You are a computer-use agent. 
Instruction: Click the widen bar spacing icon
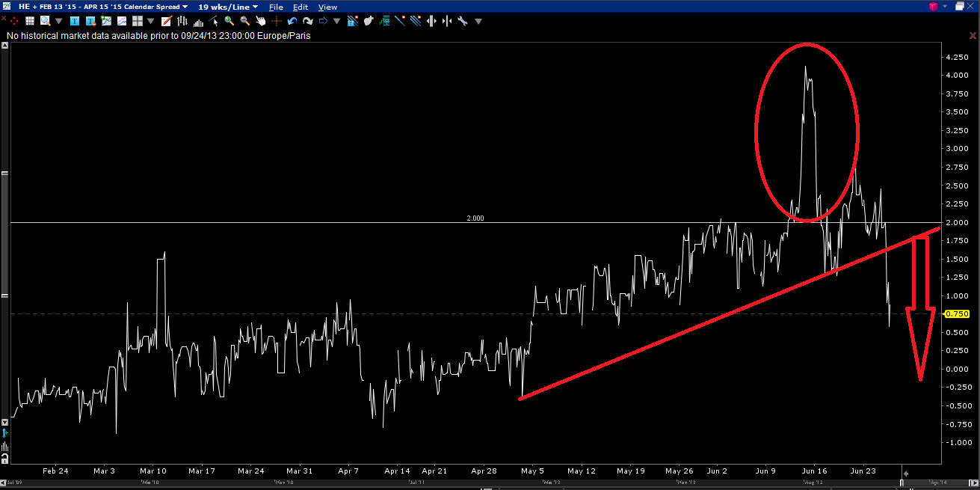click(431, 21)
